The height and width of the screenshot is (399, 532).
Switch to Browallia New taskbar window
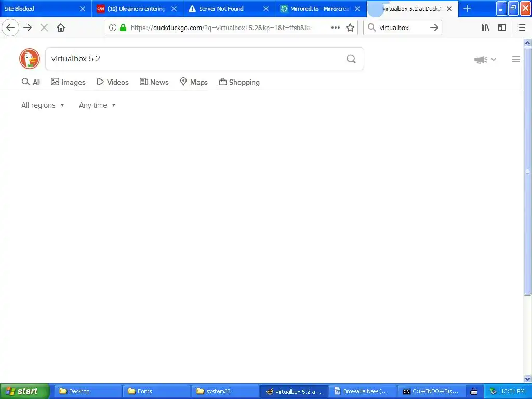[x=362, y=391]
